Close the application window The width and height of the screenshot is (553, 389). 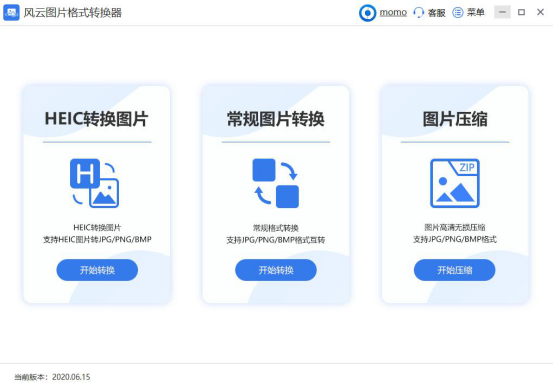(540, 12)
